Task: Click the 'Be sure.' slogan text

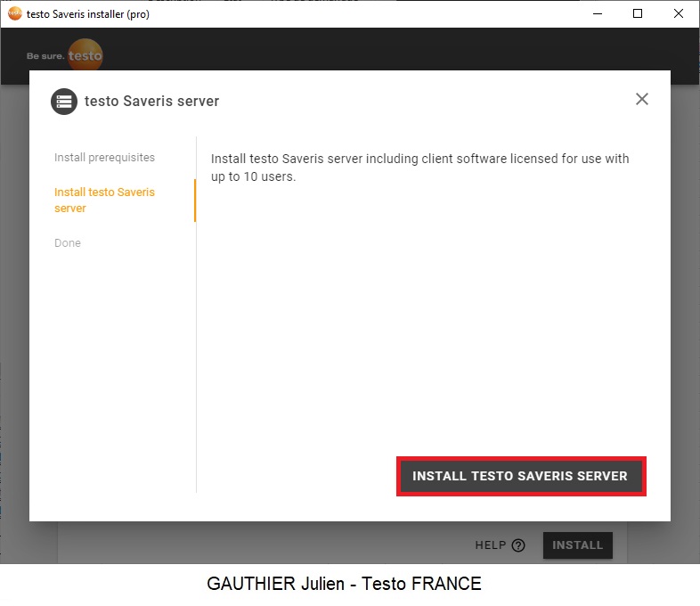Action: (x=45, y=56)
